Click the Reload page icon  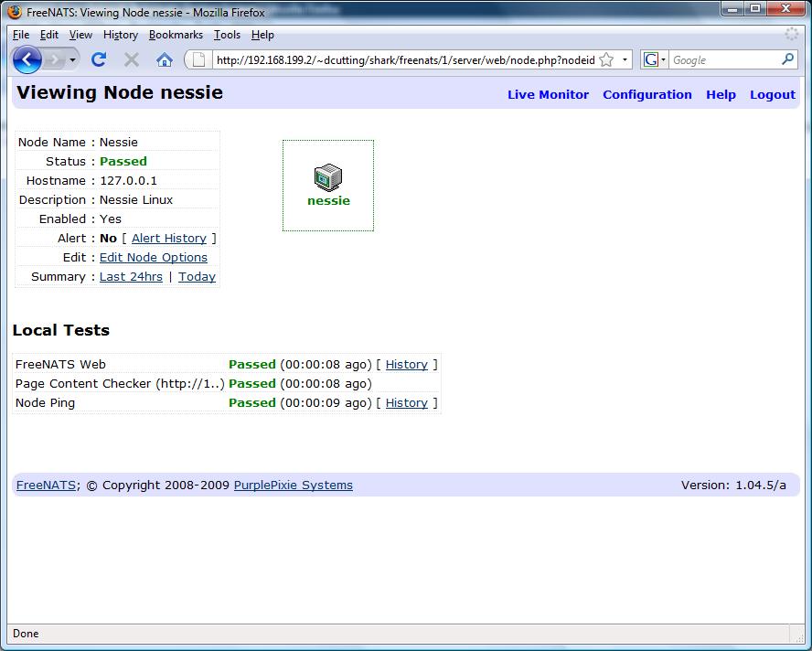click(x=99, y=59)
